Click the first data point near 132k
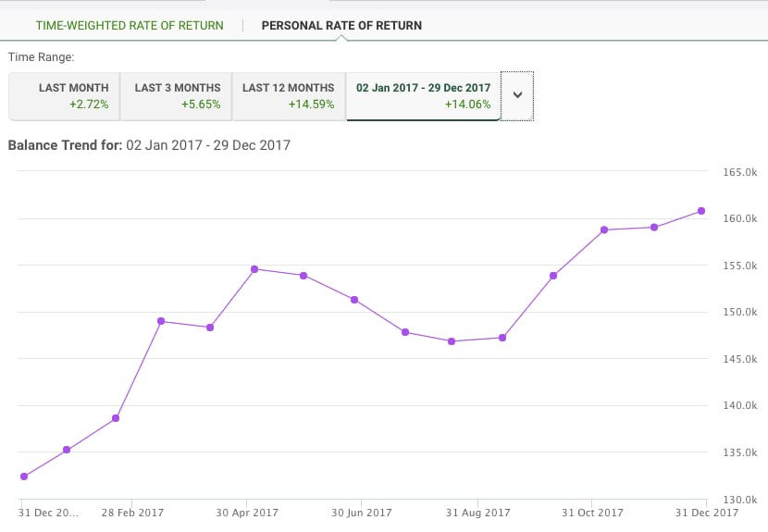Image resolution: width=768 pixels, height=532 pixels. (x=24, y=476)
